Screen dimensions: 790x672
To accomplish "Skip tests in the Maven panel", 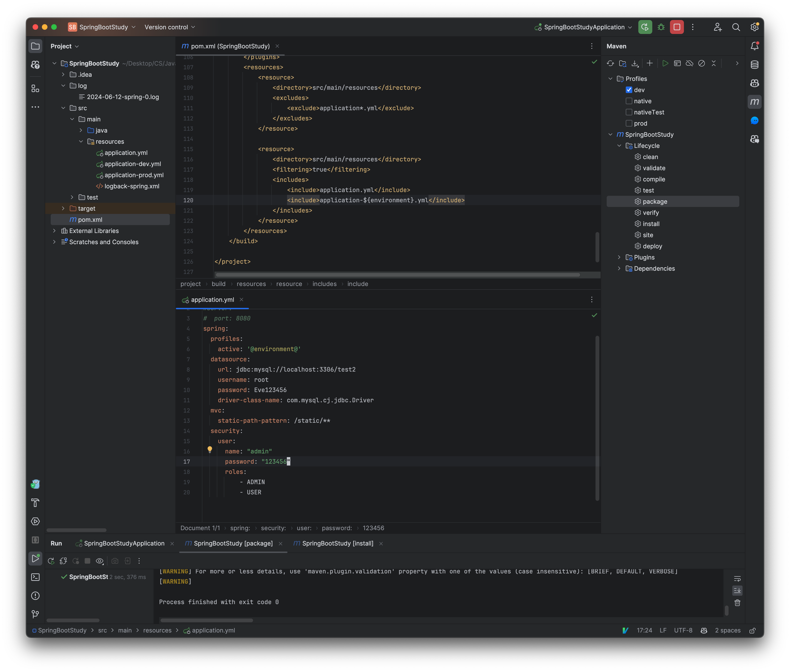I will point(702,64).
